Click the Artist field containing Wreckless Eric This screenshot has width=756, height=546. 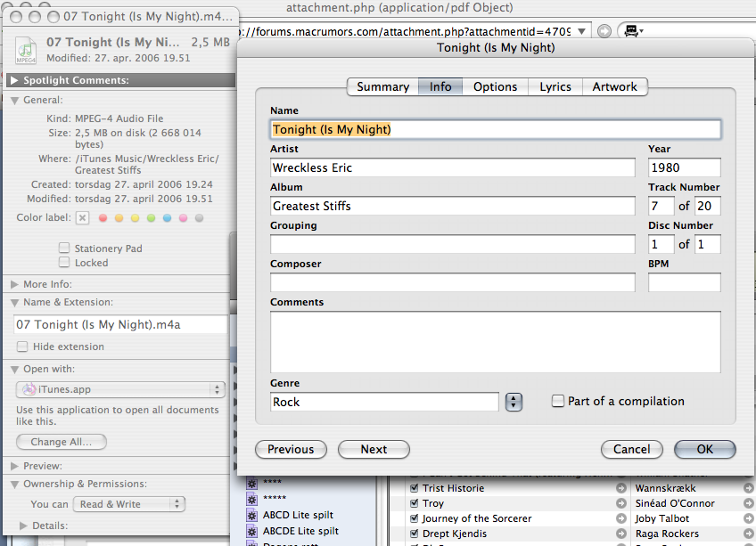tap(452, 167)
